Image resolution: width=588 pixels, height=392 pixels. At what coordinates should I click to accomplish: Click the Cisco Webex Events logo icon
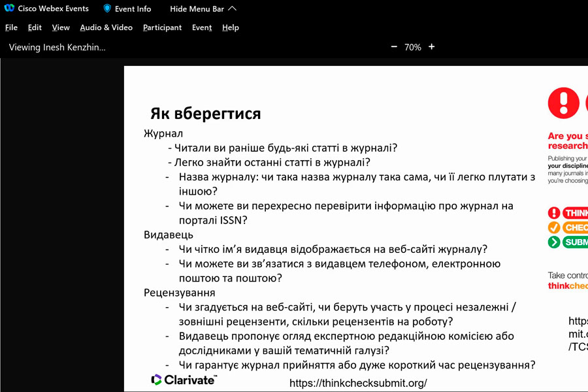pyautogui.click(x=9, y=8)
